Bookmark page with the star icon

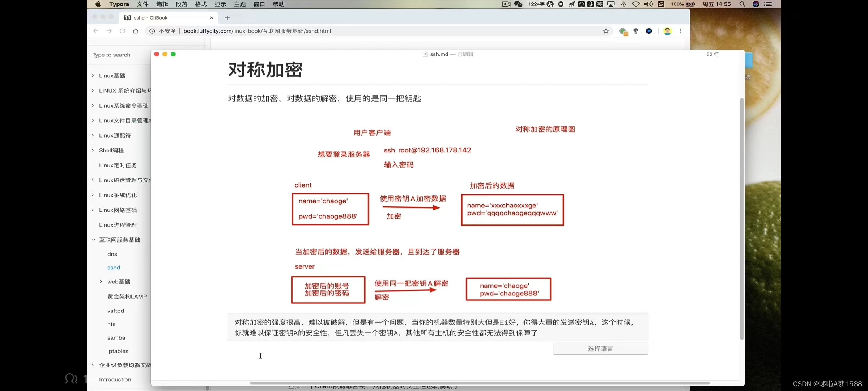(x=606, y=31)
